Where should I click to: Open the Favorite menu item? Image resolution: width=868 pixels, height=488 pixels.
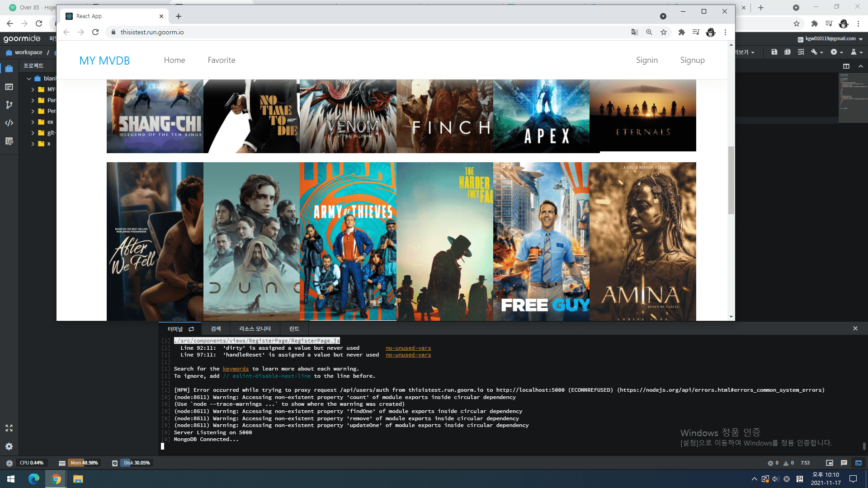[x=222, y=60]
